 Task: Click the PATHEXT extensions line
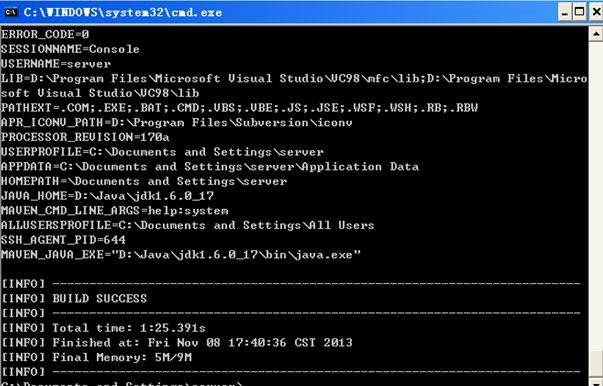[240, 107]
